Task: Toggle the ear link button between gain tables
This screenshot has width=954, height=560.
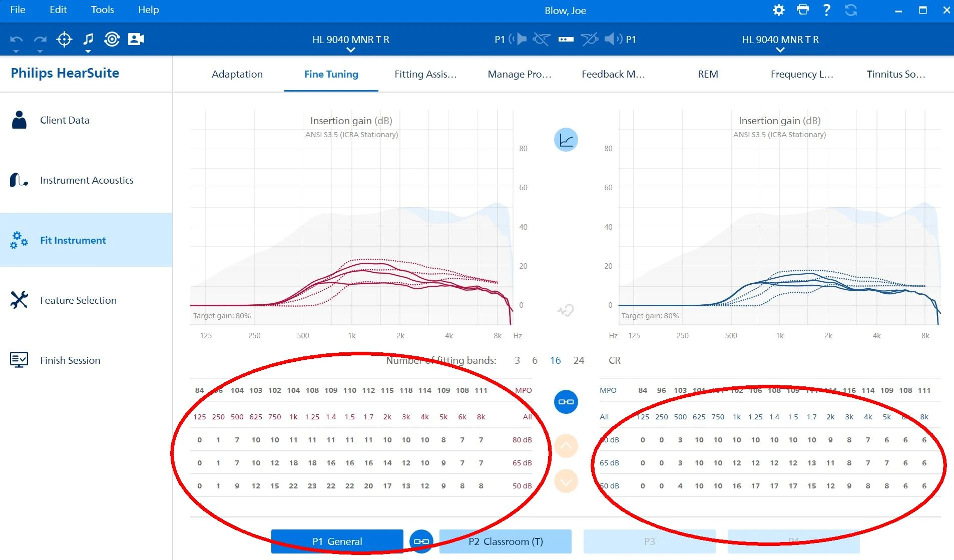Action: (x=566, y=402)
